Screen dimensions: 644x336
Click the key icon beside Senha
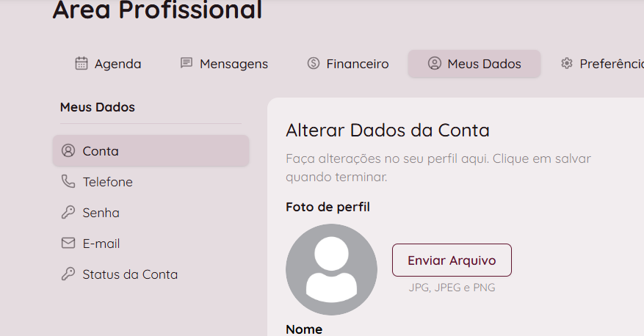68,213
